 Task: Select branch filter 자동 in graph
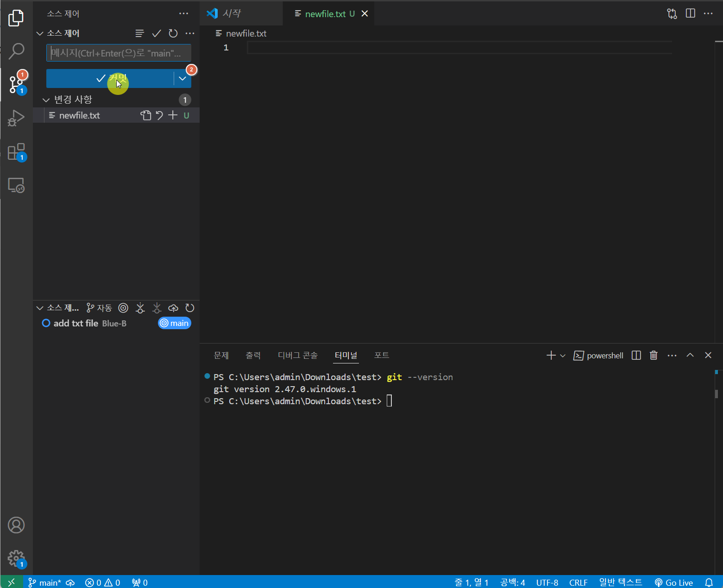pos(99,308)
